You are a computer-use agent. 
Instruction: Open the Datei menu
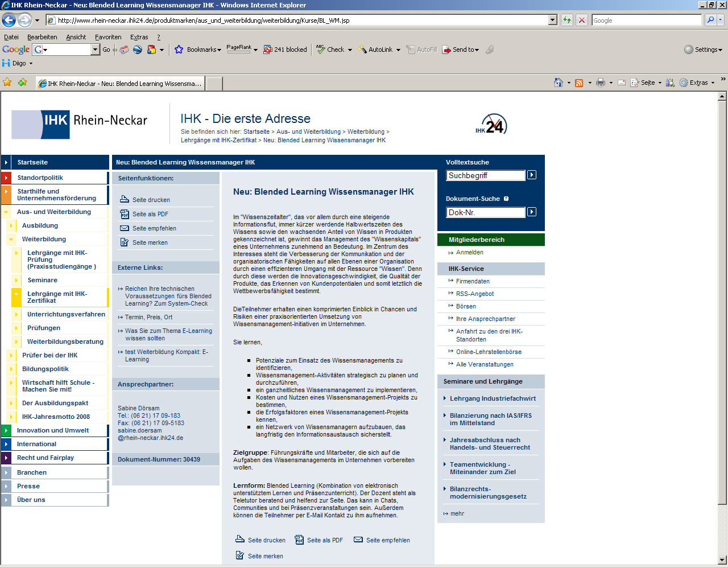[11, 37]
